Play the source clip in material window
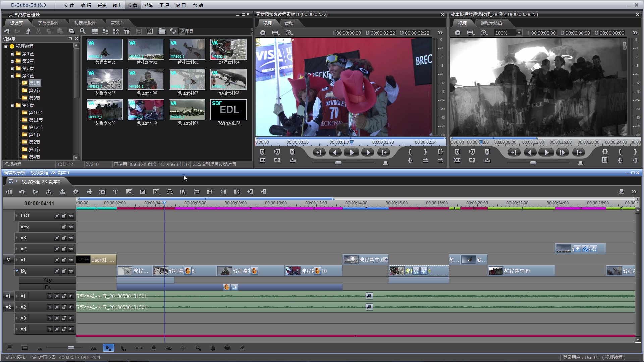Viewport: 644px width, 362px height. tap(352, 153)
